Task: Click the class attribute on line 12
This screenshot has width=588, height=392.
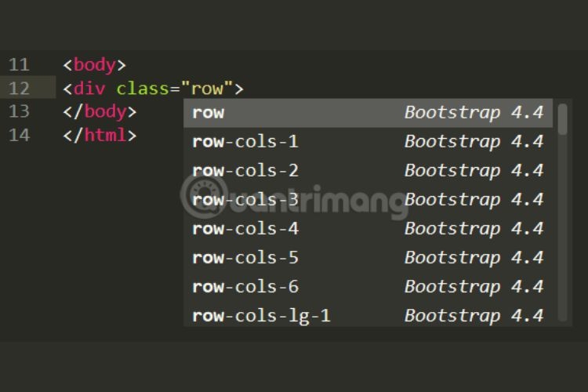Action: tap(143, 89)
